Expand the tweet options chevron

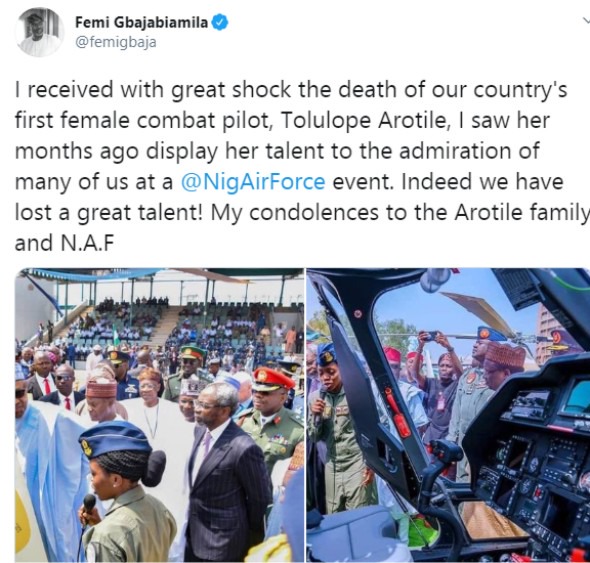[585, 22]
